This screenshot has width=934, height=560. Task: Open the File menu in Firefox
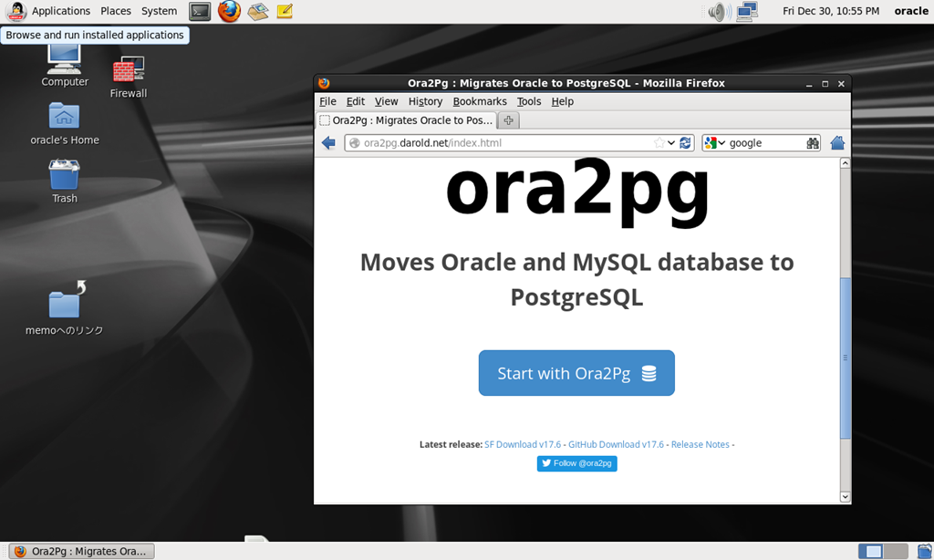pos(327,101)
